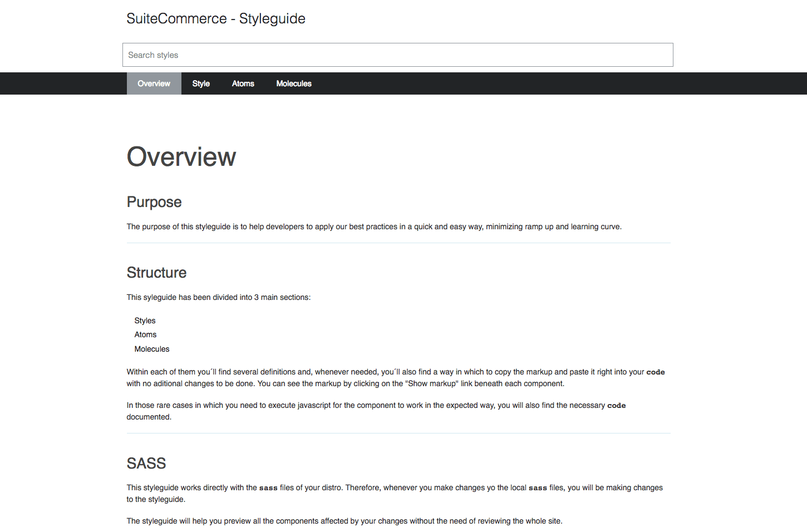Click the Styles list item
This screenshot has height=532, width=807.
coord(145,321)
